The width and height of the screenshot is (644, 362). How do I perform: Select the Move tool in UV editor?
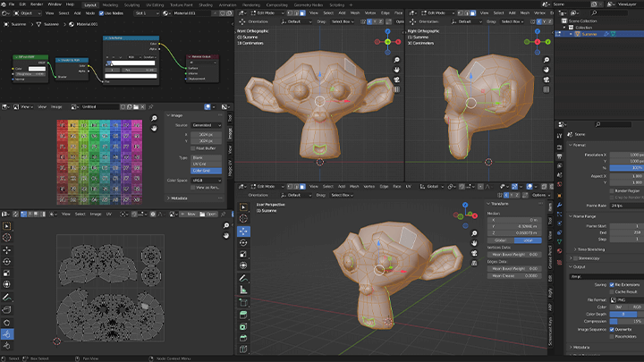pos(7,250)
